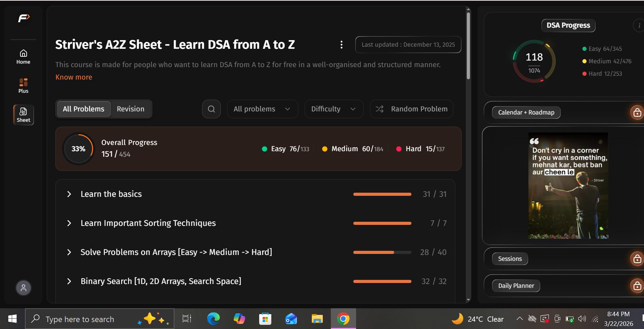Image resolution: width=644 pixels, height=329 pixels.
Task: Open the Windows Start menu
Action: point(12,319)
